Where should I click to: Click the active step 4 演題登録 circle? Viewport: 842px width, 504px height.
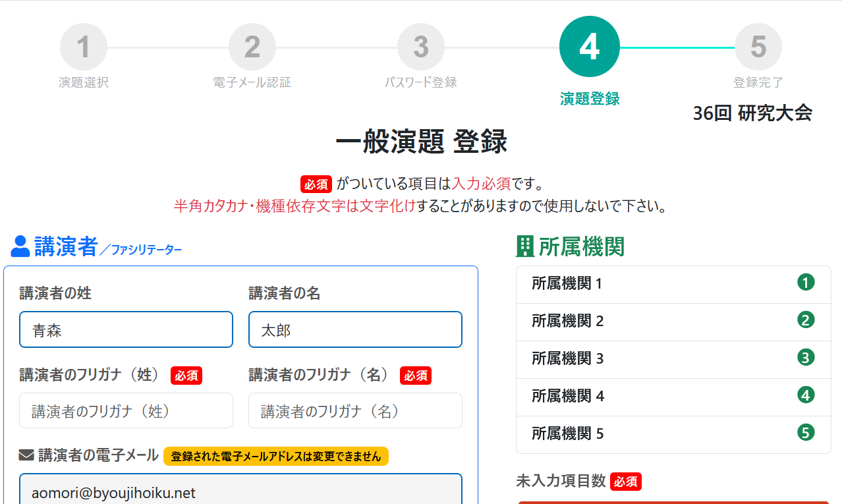589,47
